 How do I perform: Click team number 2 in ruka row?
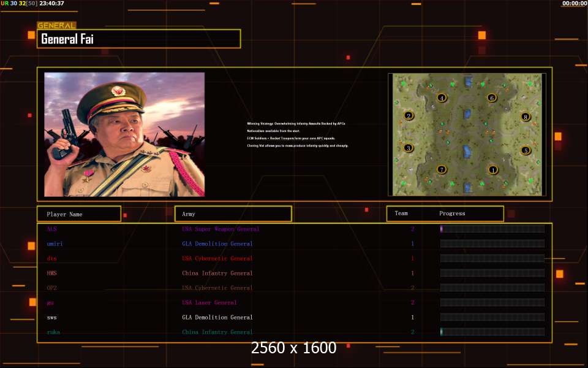click(412, 332)
